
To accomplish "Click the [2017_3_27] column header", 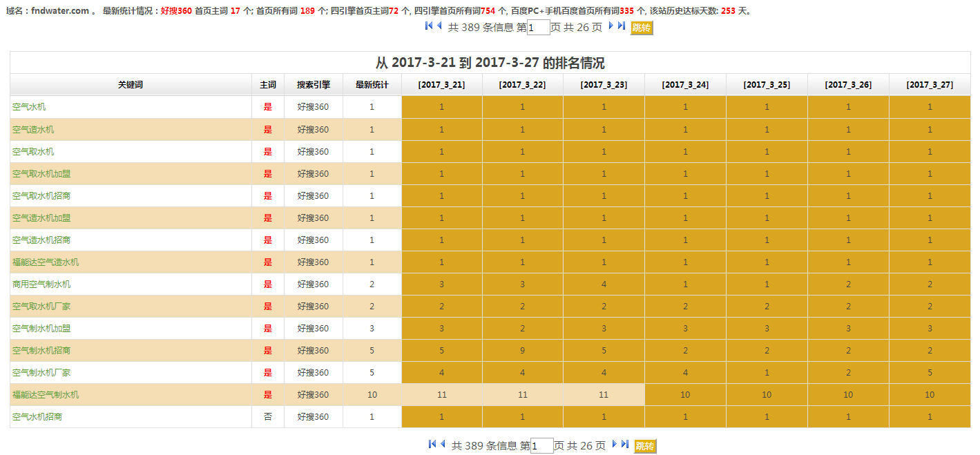I will pyautogui.click(x=930, y=85).
